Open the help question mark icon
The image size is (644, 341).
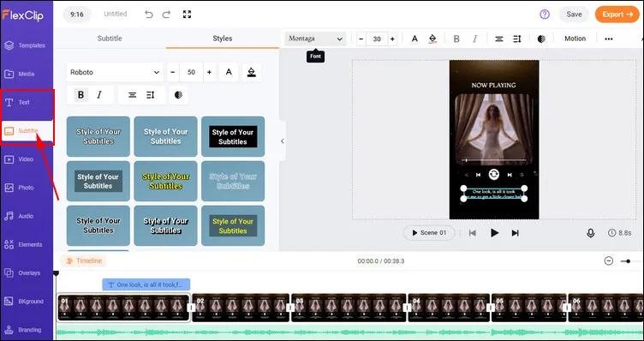point(545,15)
